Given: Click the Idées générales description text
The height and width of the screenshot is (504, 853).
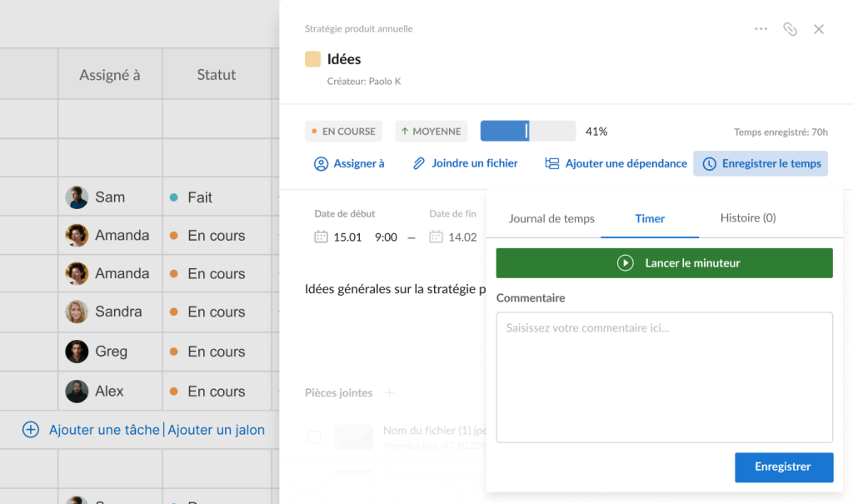Looking at the screenshot, I should [x=395, y=289].
